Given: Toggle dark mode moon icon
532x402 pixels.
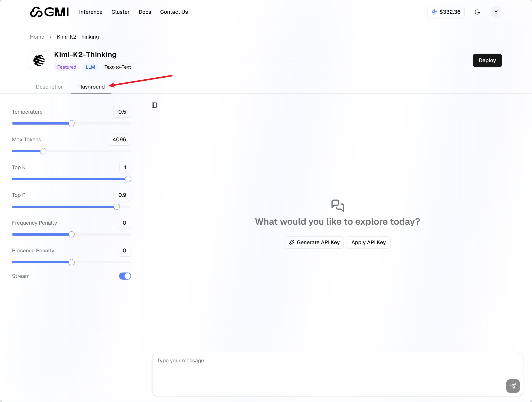Looking at the screenshot, I should click(477, 12).
